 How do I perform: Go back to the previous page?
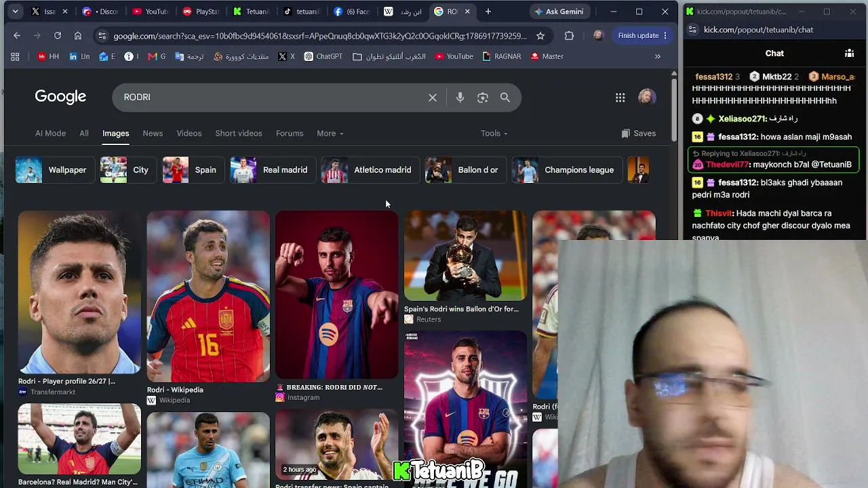tap(17, 36)
